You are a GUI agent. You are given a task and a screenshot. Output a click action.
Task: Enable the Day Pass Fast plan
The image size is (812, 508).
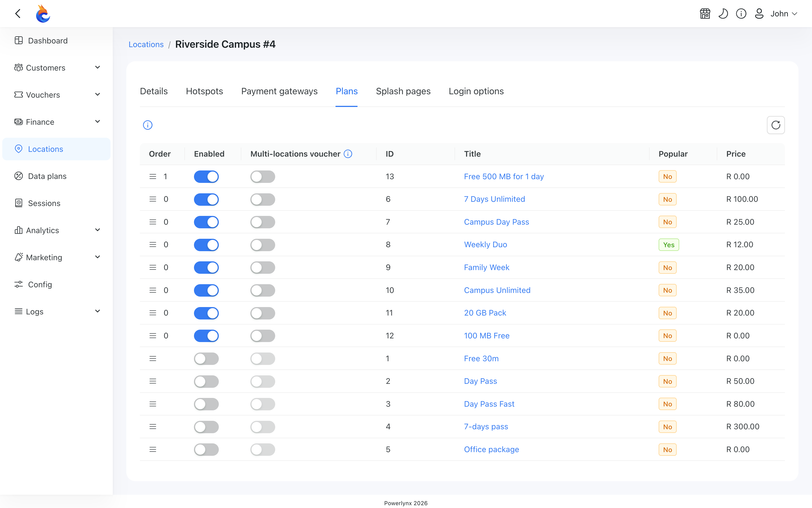(x=206, y=404)
